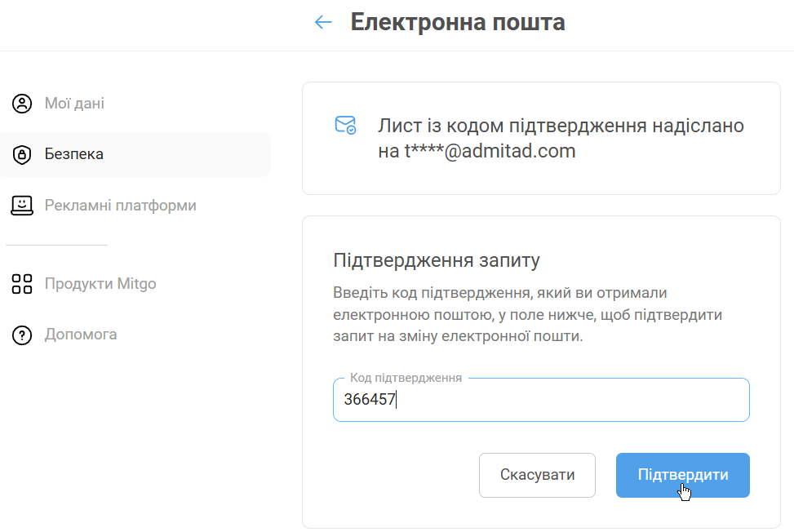794x532 pixels.
Task: Click the laptop icon for Рекламні платформи
Action: [x=22, y=206]
